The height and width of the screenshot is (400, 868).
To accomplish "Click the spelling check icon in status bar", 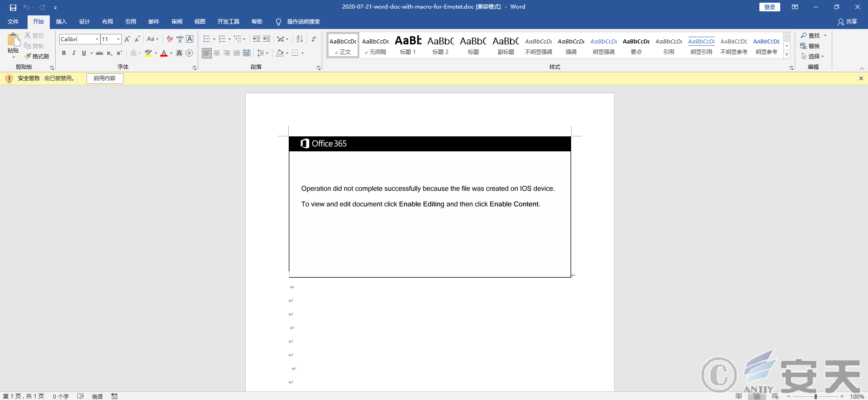I will [81, 396].
